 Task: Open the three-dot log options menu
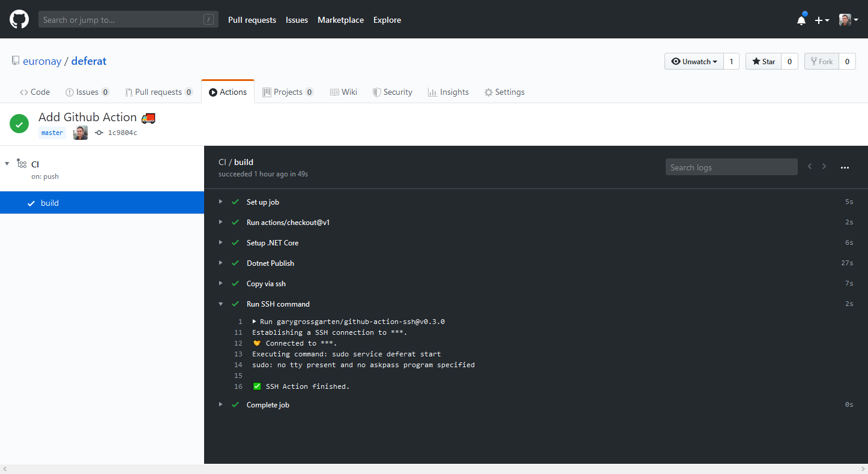[845, 167]
